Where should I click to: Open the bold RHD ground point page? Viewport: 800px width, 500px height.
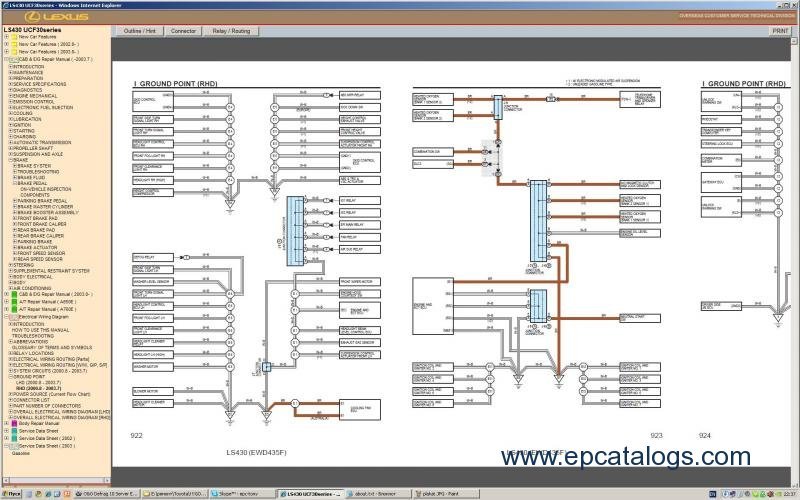[38, 389]
